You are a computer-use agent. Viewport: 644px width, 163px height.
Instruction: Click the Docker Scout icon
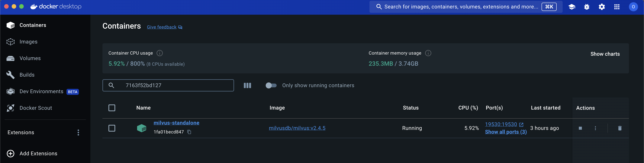tap(11, 108)
